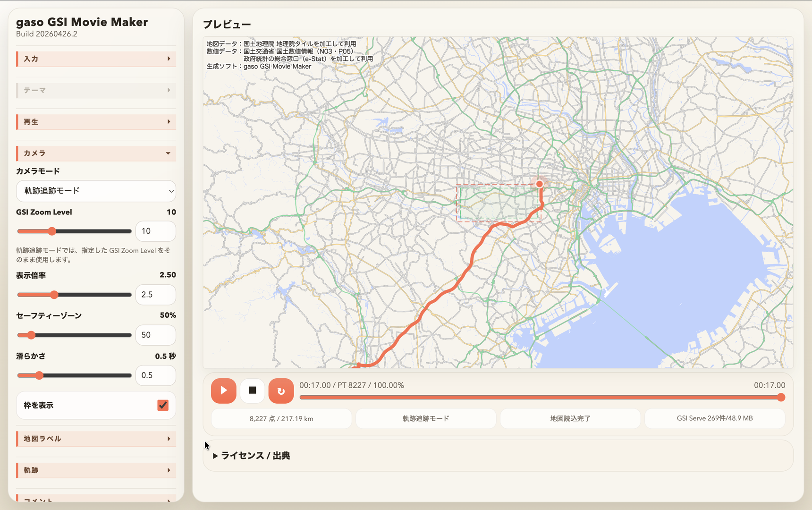Click the プレビュー heading

(x=227, y=25)
